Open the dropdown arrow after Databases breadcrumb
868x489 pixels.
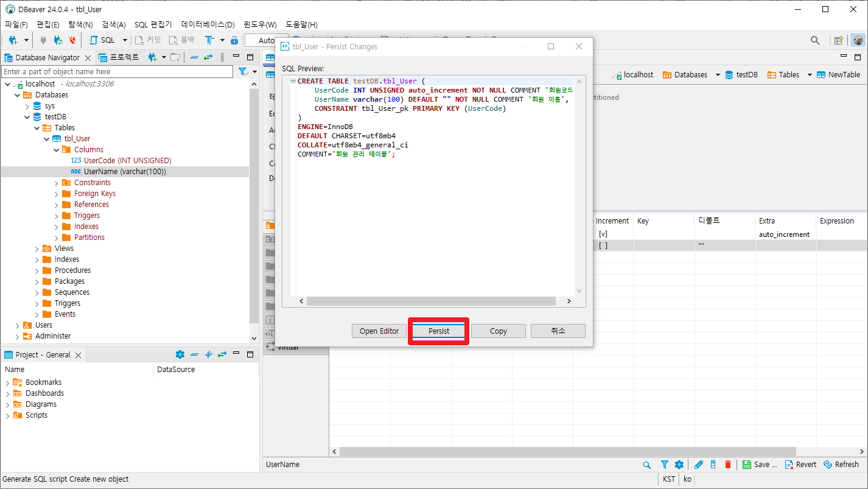pyautogui.click(x=718, y=75)
